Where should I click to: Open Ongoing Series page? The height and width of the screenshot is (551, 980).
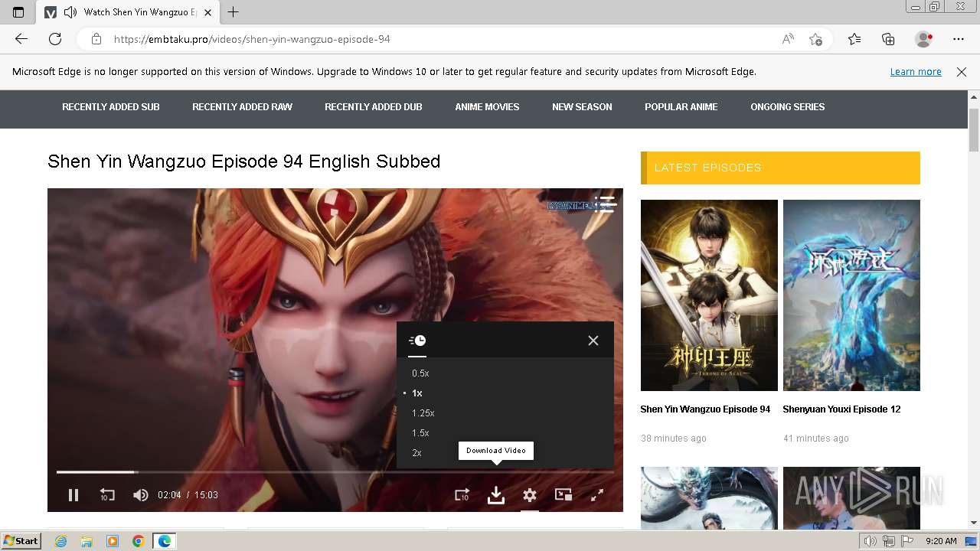(788, 107)
